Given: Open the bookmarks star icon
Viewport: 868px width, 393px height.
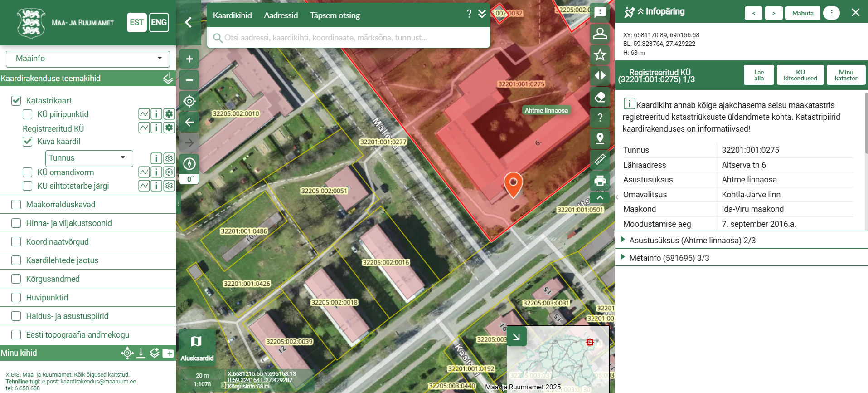Looking at the screenshot, I should [x=600, y=55].
